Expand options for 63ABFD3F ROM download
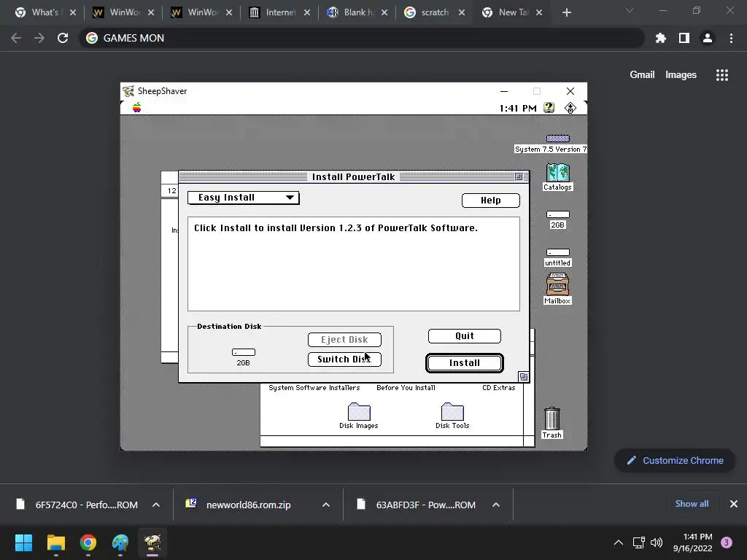This screenshot has width=747, height=560. pos(496,505)
